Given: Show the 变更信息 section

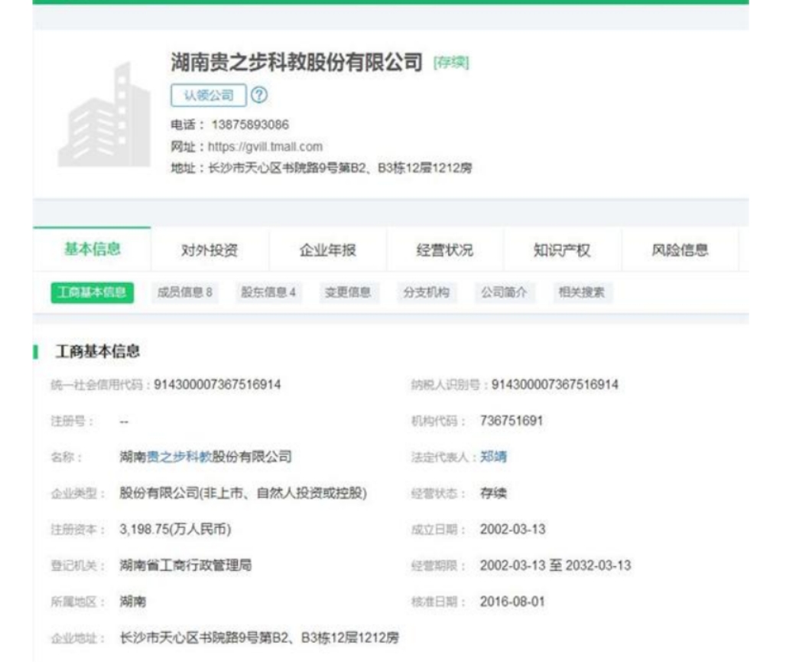Looking at the screenshot, I should pyautogui.click(x=348, y=293).
